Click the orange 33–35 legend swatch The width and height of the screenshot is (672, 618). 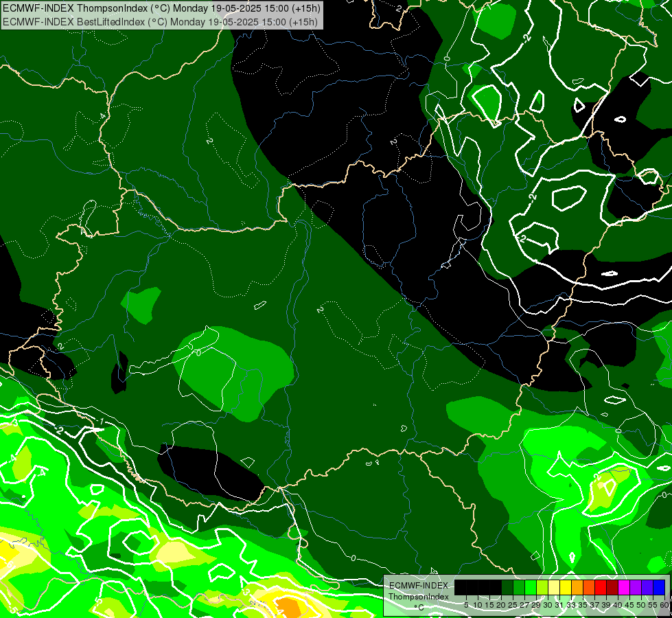coord(577,587)
